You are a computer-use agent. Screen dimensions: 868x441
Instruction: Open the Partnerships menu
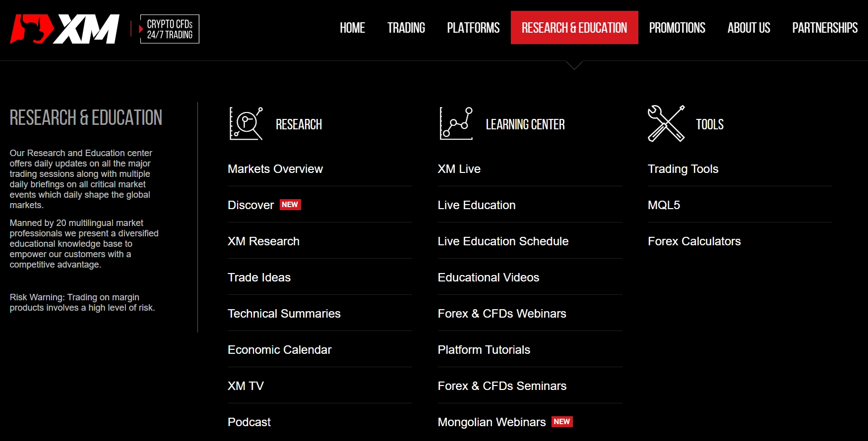pos(825,28)
